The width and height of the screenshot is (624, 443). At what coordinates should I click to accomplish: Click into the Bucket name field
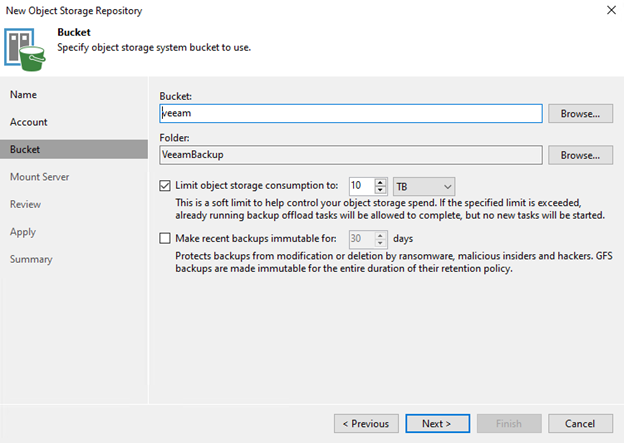tap(350, 114)
